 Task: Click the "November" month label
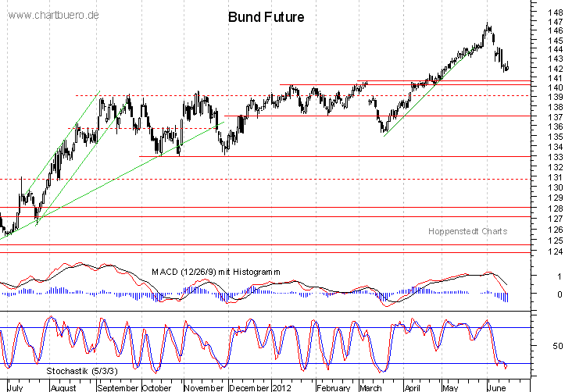click(x=204, y=387)
